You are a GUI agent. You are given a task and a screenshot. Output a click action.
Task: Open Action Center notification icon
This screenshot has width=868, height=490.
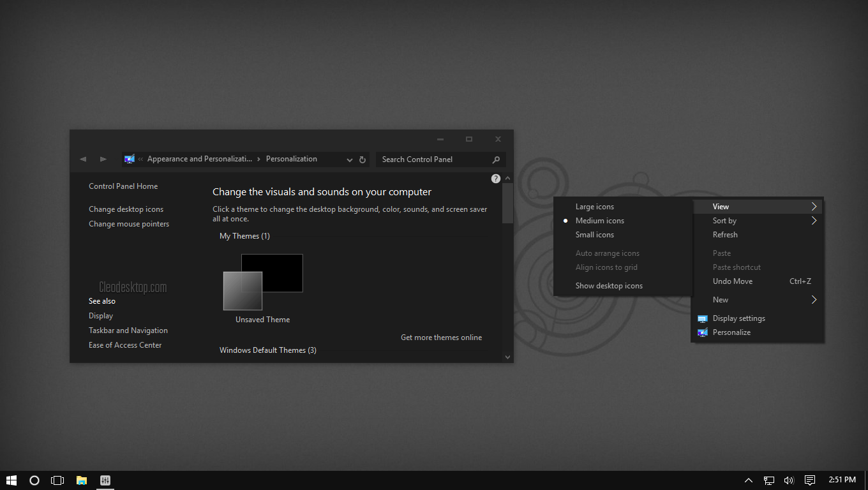[810, 480]
